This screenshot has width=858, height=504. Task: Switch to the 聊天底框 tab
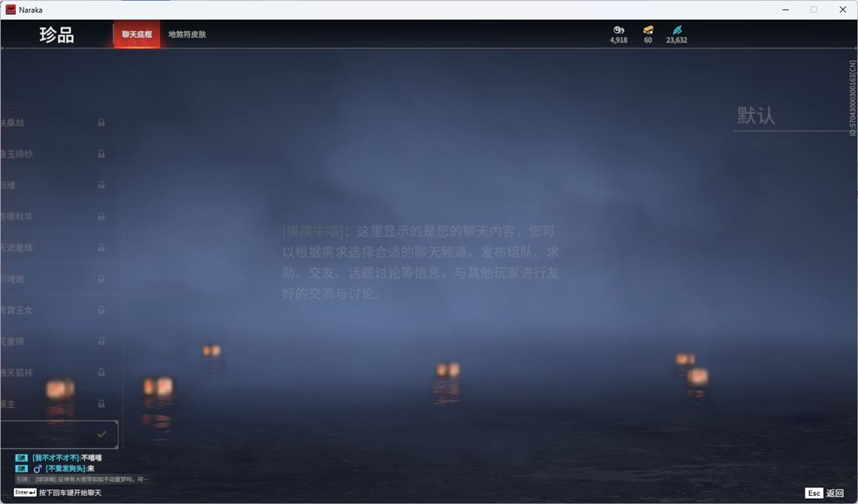(136, 34)
